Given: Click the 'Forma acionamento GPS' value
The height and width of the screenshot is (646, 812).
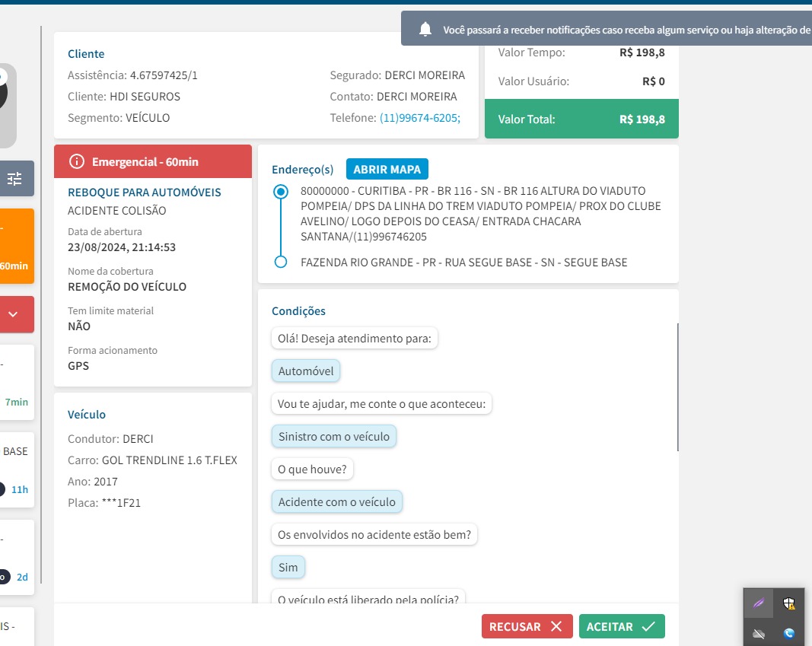Looking at the screenshot, I should click(x=78, y=366).
